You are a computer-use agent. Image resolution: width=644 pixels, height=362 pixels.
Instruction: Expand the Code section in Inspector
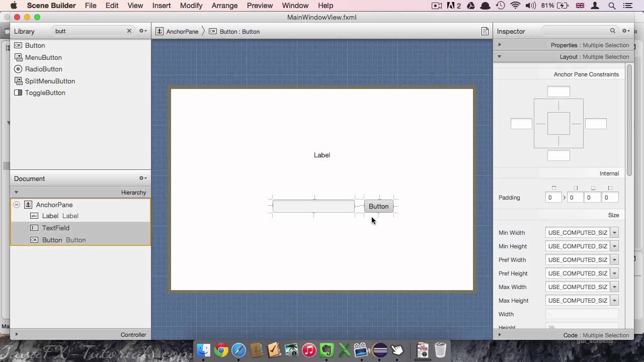coord(500,335)
